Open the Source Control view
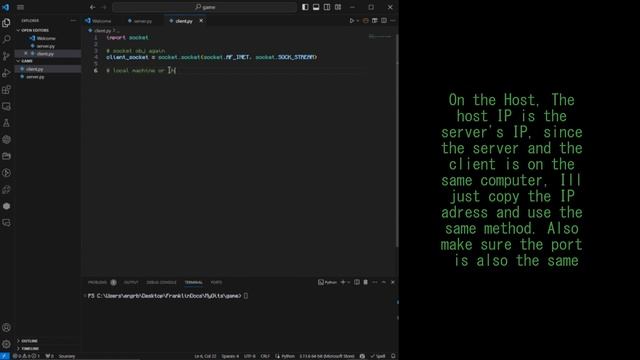This screenshot has height=360, width=640. click(6, 56)
